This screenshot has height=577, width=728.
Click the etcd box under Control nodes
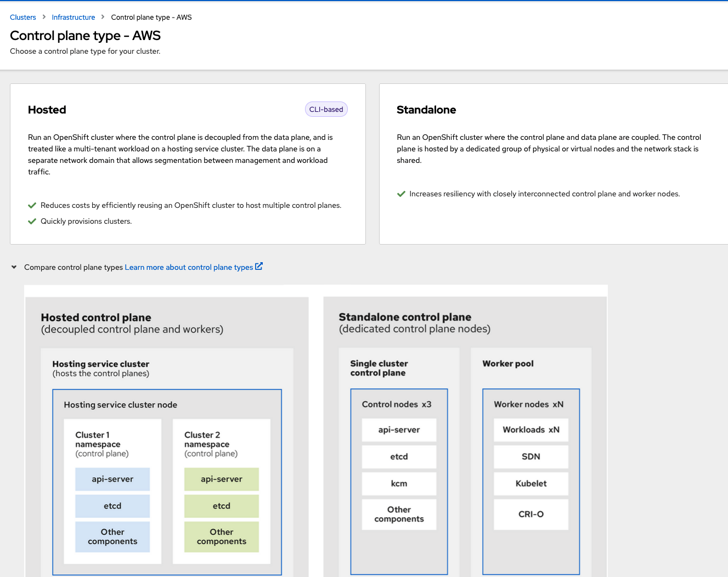coord(399,457)
